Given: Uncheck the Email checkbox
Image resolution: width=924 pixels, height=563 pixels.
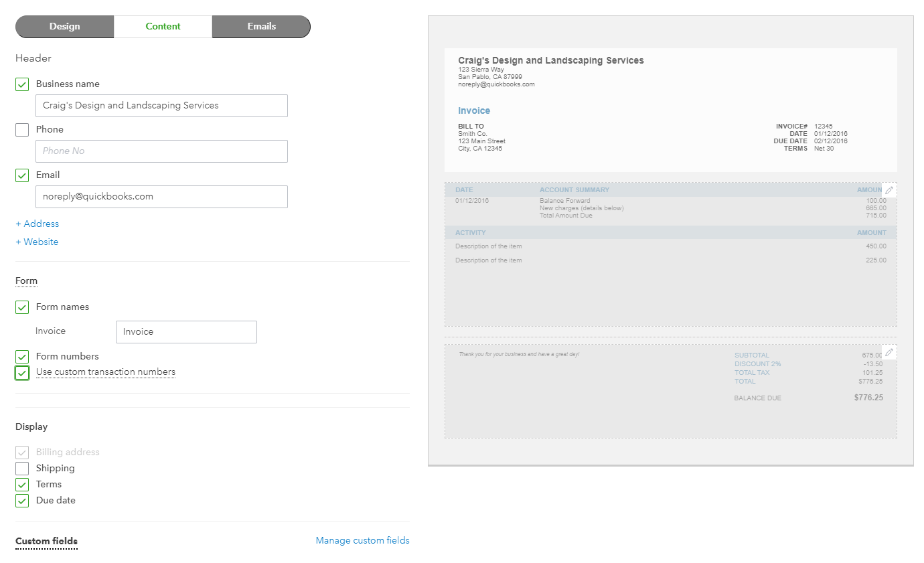Looking at the screenshot, I should coord(22,175).
